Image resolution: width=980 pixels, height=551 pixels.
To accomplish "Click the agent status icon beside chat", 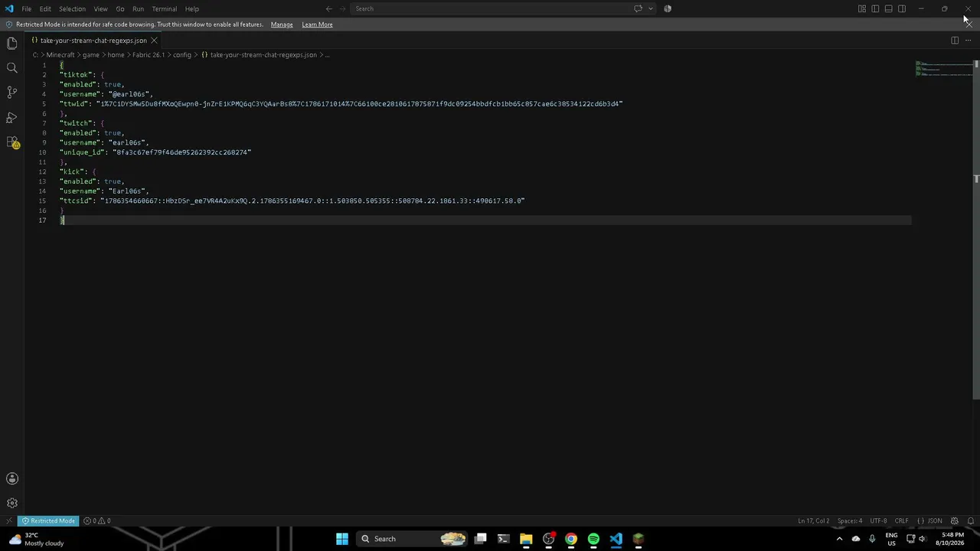I will [668, 8].
